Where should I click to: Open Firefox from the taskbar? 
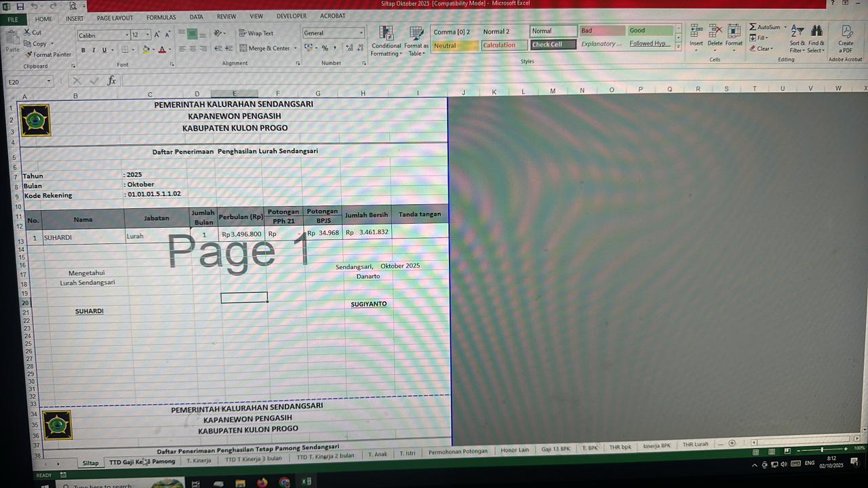262,483
